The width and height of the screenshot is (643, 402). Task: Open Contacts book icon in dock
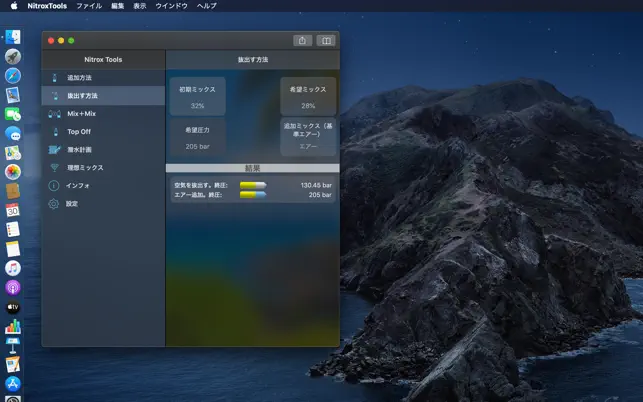(x=13, y=191)
